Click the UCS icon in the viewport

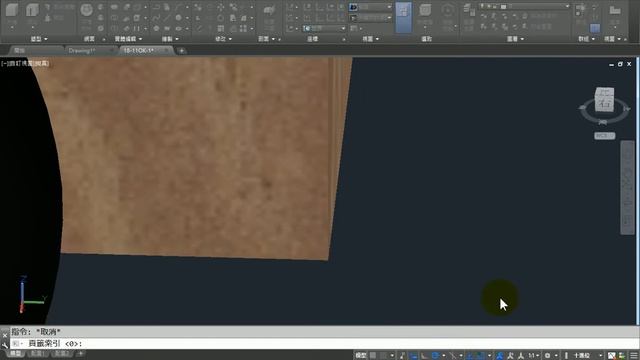[x=31, y=295]
